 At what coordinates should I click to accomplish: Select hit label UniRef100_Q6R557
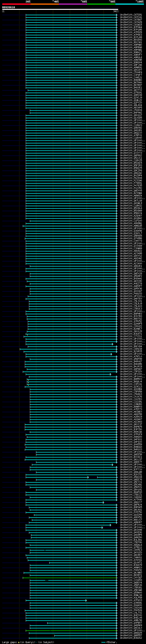pos(131,636)
